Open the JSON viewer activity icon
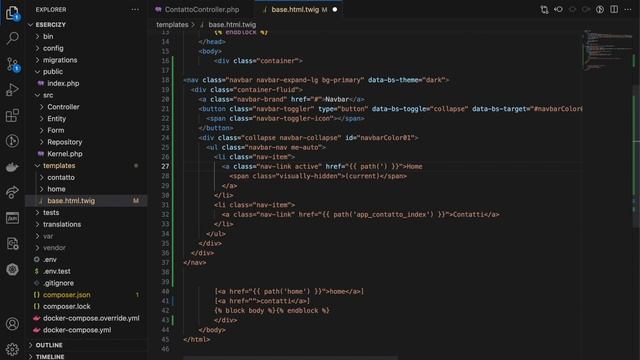 click(12, 218)
